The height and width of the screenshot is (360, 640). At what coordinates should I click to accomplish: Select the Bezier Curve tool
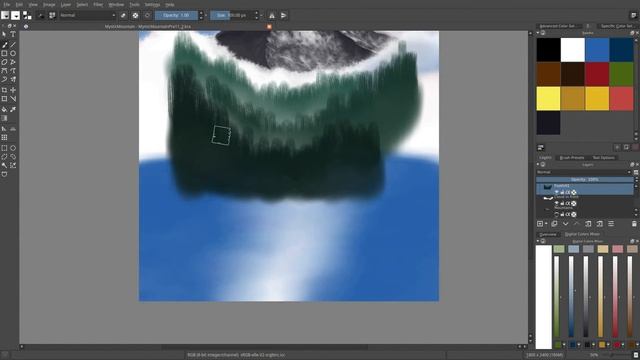pos(4,71)
